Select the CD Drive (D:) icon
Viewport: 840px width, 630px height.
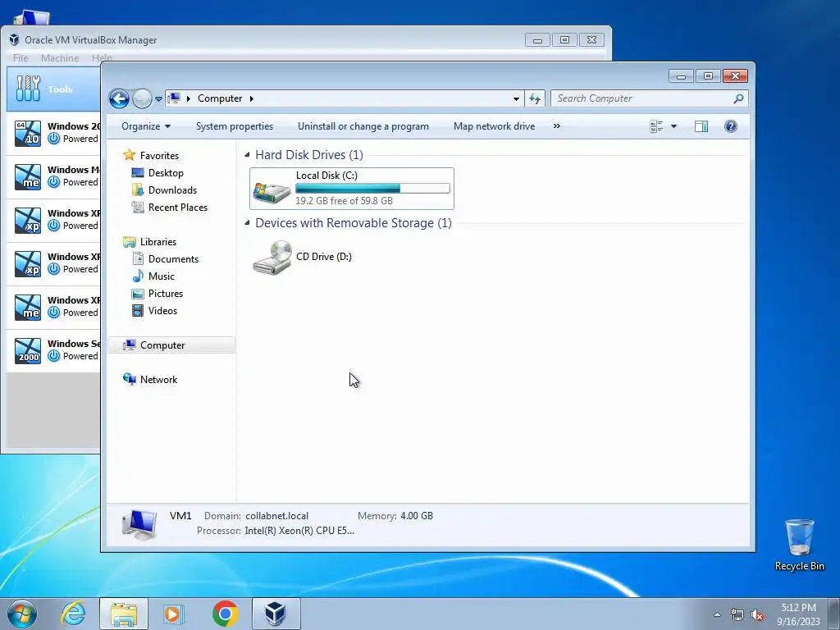(272, 258)
